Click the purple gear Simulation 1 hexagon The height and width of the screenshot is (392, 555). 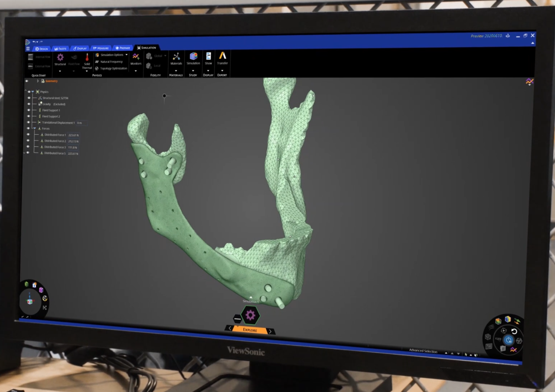[250, 315]
